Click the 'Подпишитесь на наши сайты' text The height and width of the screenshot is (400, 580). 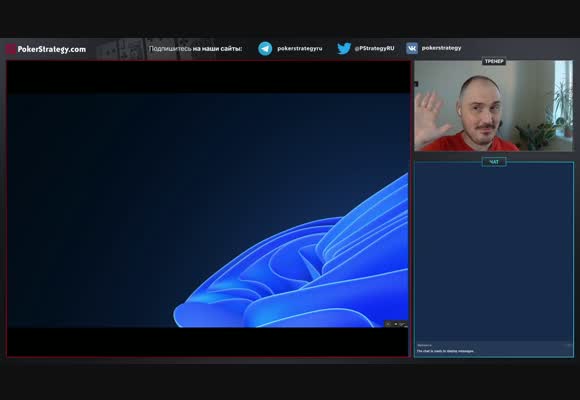196,49
